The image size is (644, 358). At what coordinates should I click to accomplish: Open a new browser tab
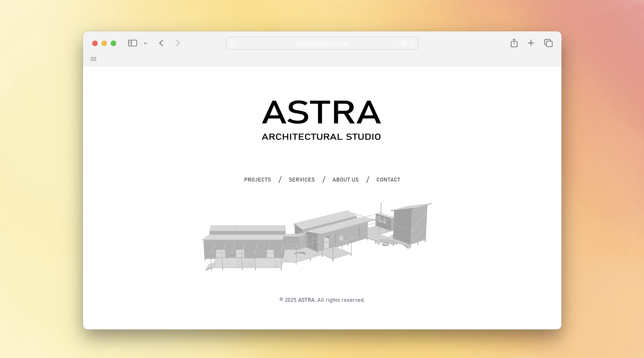pyautogui.click(x=531, y=43)
